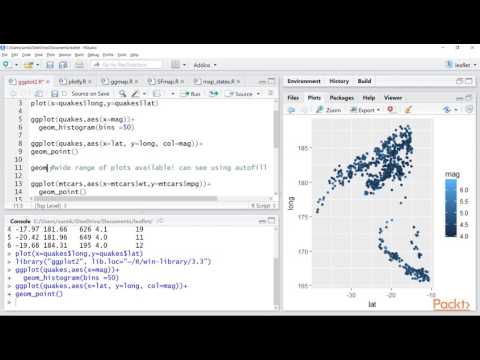480x360 pixels.
Task: Click the Find/Replace magnifier icon
Action: pyautogui.click(x=123, y=94)
